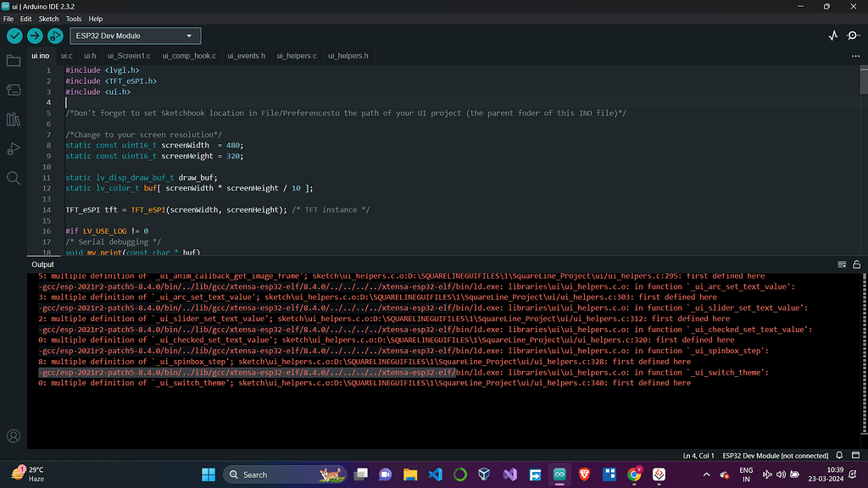The width and height of the screenshot is (868, 488).
Task: Switch to the ui_helpers.h tab
Action: (348, 56)
